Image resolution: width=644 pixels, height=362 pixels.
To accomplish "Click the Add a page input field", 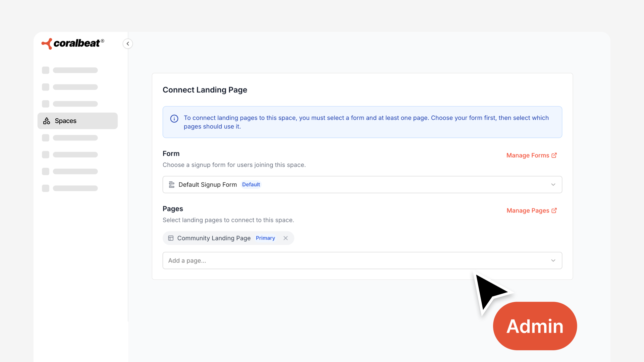I will [x=356, y=261].
